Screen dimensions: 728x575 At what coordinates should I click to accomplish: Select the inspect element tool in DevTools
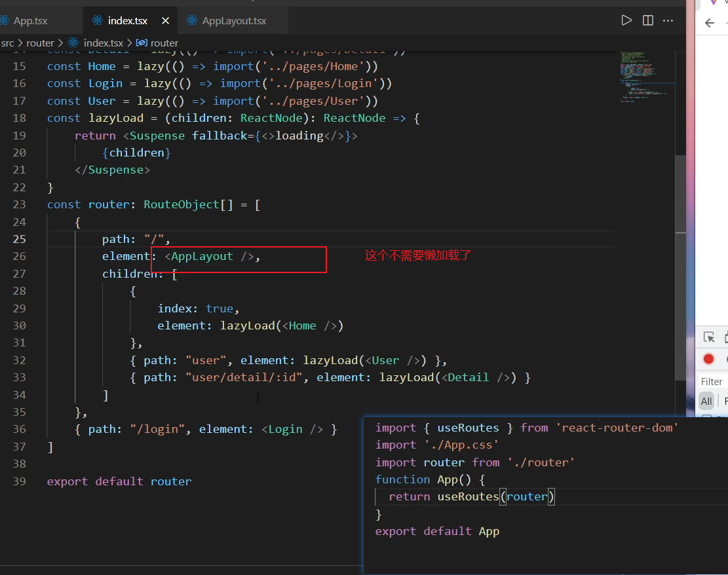pyautogui.click(x=708, y=337)
